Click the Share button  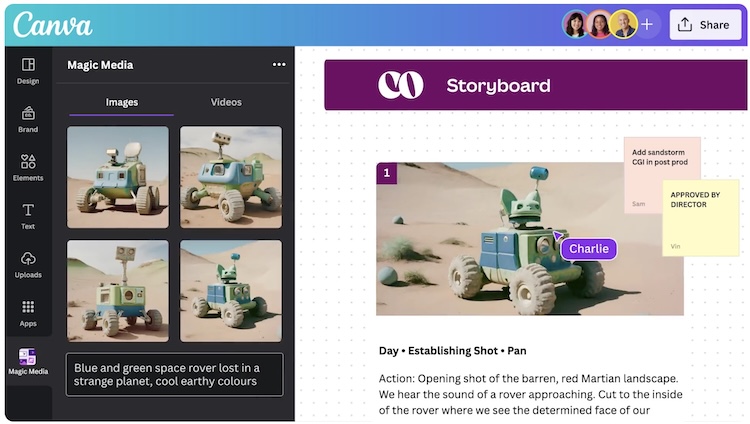coord(706,25)
